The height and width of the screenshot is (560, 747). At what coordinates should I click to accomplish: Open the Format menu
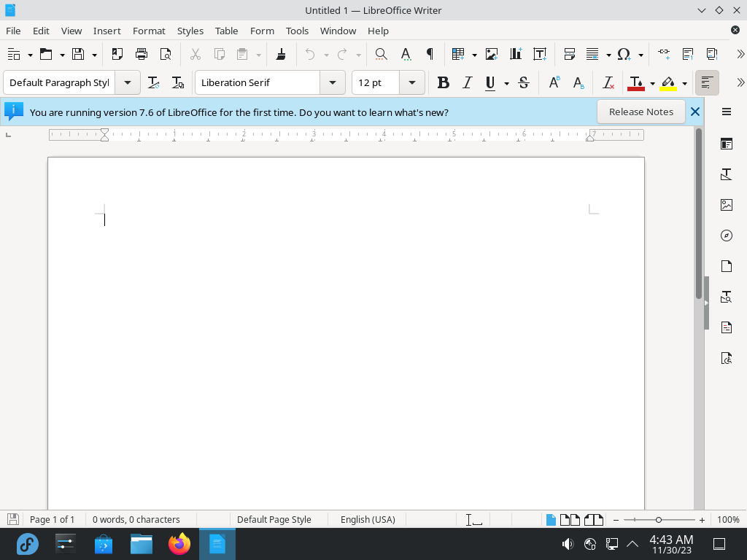pos(149,31)
